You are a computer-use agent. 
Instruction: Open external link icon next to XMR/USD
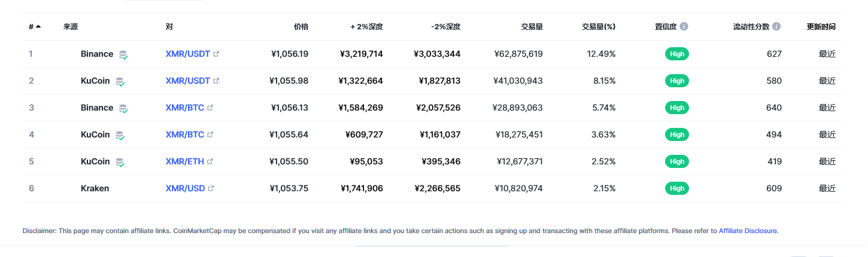[211, 188]
